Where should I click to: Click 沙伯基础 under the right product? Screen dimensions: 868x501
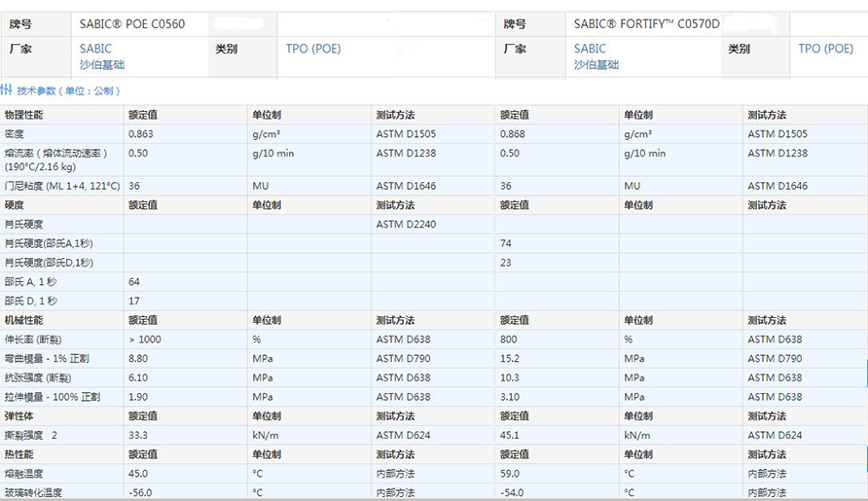596,65
